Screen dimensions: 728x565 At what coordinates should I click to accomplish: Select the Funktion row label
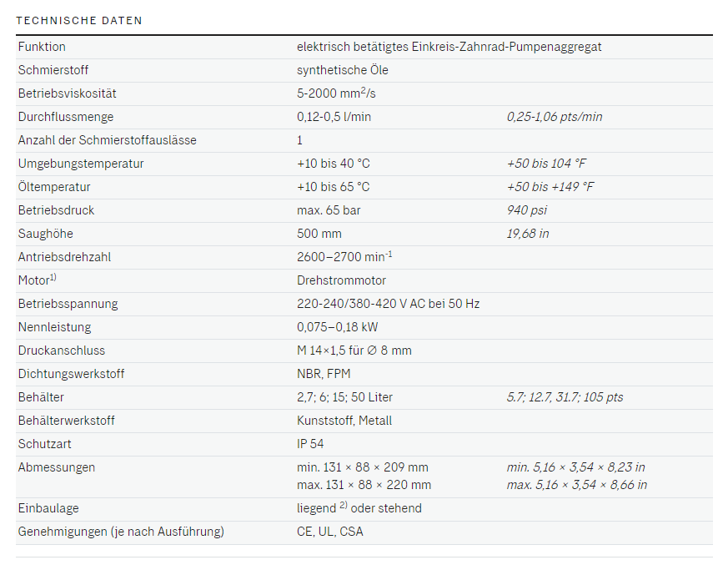point(42,47)
